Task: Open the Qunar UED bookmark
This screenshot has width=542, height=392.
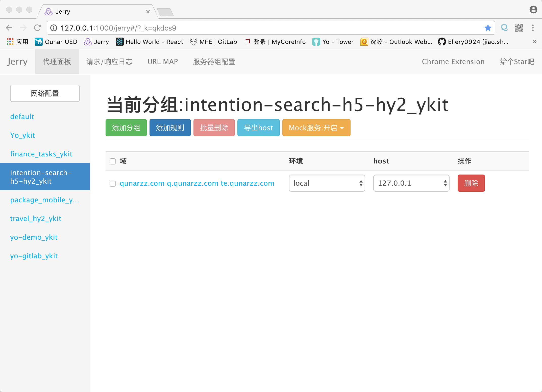Action: [x=56, y=42]
